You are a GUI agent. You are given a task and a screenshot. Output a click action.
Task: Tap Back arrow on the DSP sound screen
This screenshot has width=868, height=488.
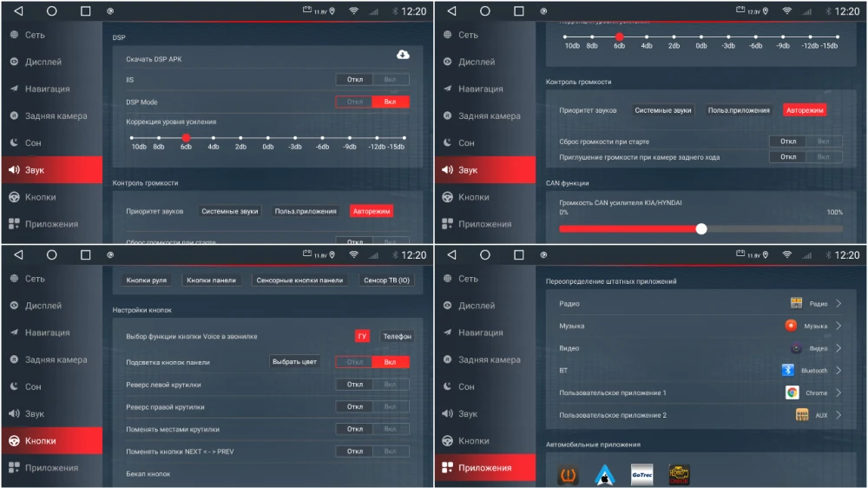pyautogui.click(x=18, y=10)
